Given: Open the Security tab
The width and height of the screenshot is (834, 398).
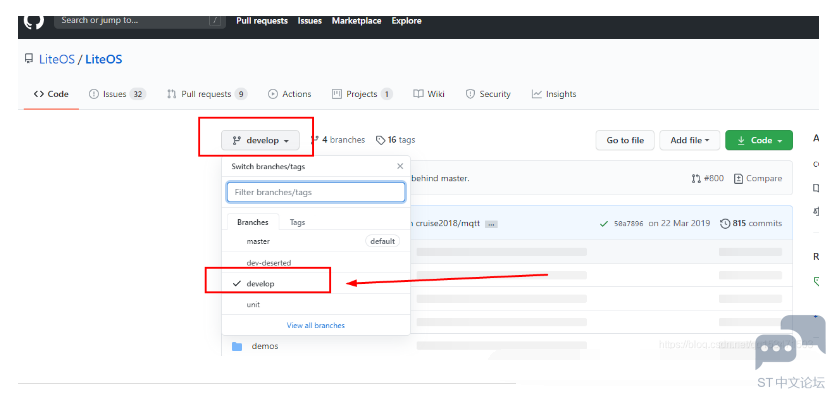Looking at the screenshot, I should click(488, 94).
